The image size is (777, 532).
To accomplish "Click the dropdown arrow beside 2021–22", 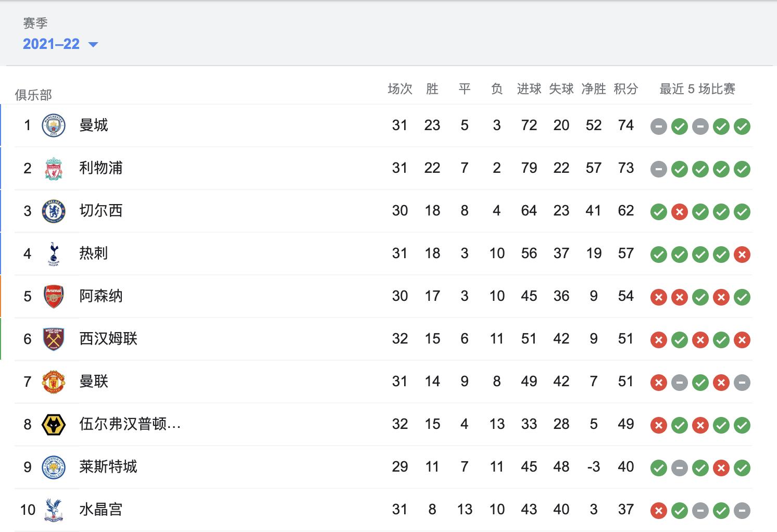I will (93, 45).
